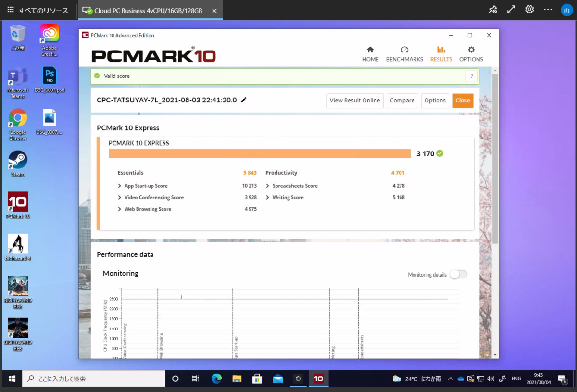Screen dimensions: 577x392
Task: Open Microsoft Store from the taskbar
Action: (x=257, y=379)
